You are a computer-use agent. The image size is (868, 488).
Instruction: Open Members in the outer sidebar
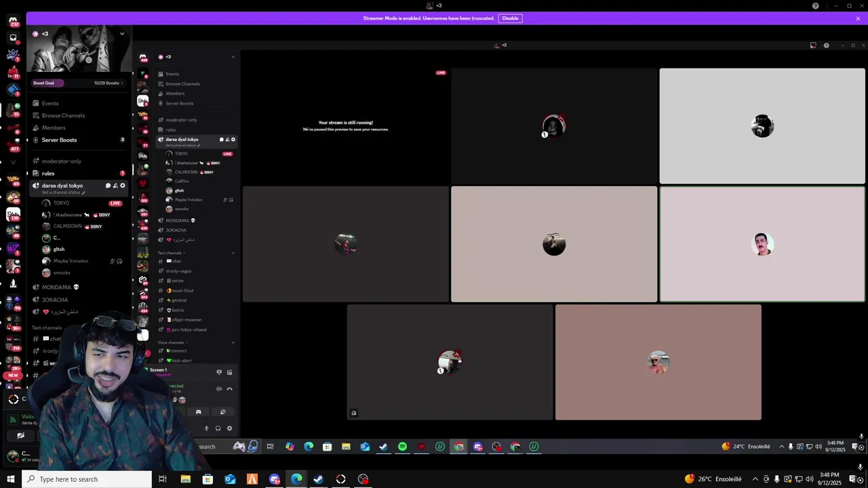[54, 127]
